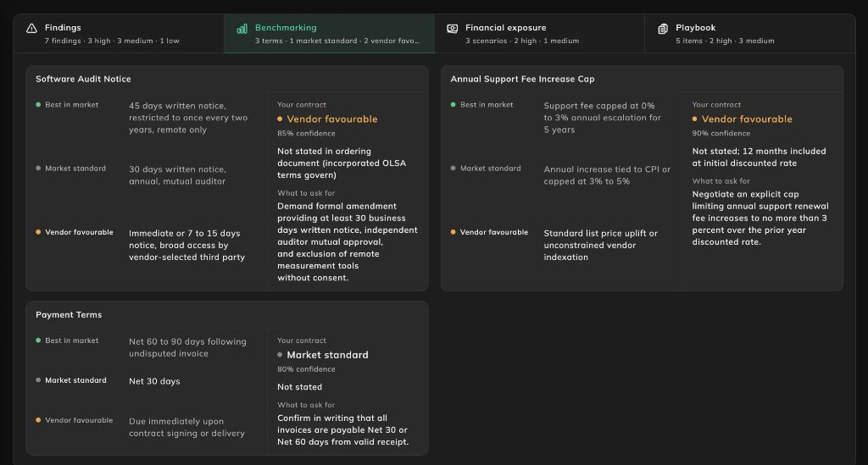This screenshot has height=465, width=868.
Task: Click the 85% confidence label
Action: [306, 133]
